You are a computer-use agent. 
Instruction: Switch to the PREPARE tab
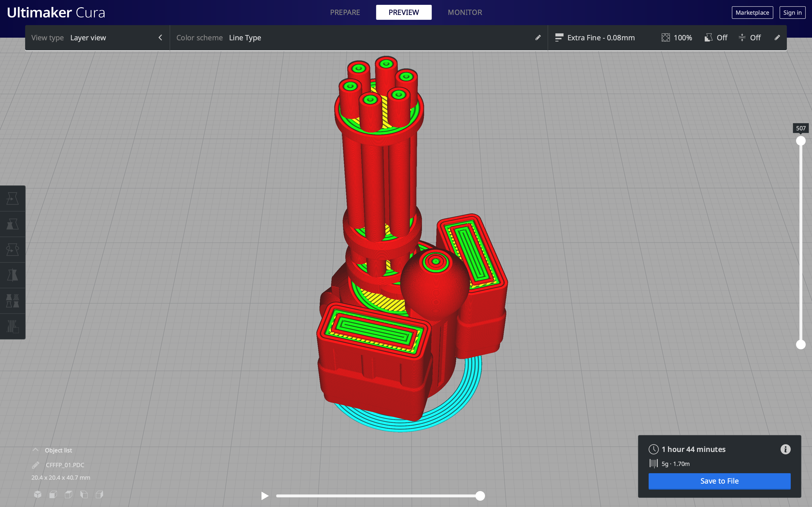point(345,12)
